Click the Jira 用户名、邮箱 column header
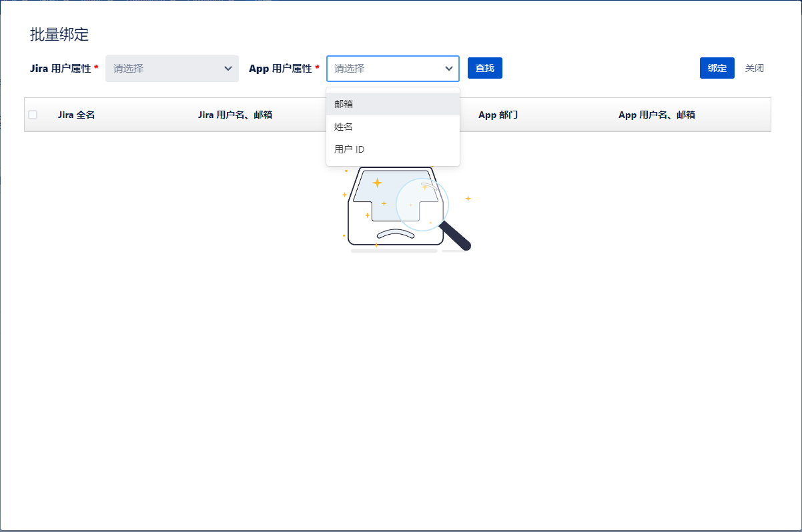Screen dimensions: 802x532 235,115
